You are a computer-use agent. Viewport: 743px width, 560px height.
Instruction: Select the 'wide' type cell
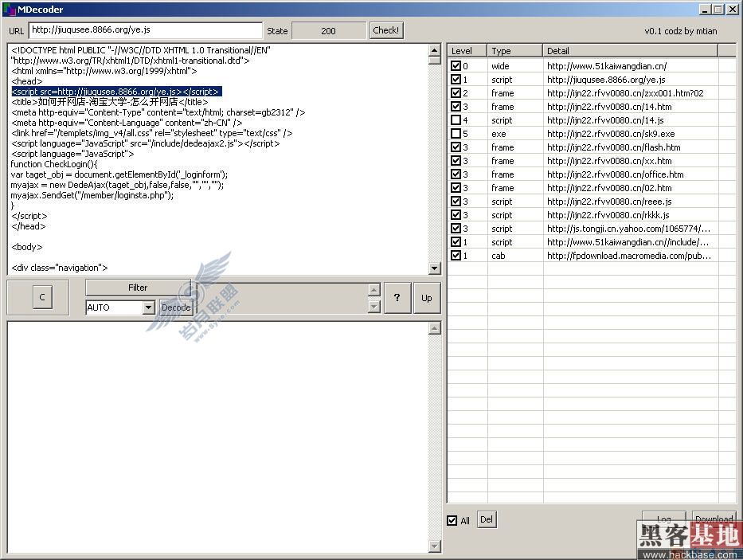coord(500,66)
